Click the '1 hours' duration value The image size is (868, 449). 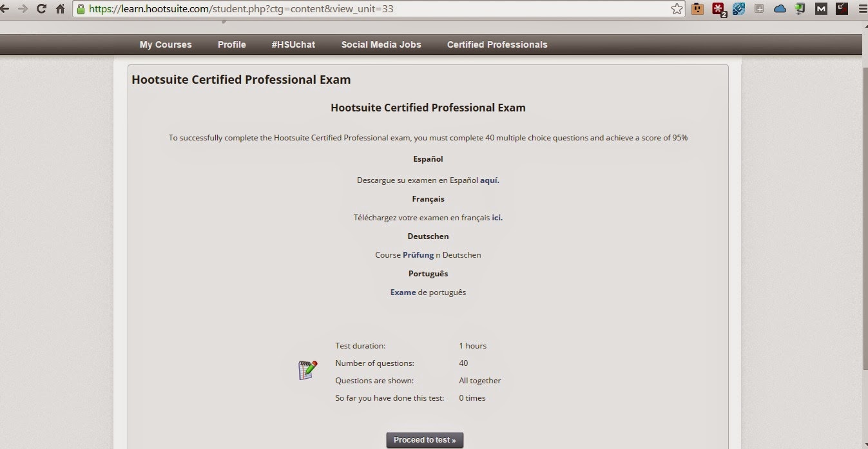(473, 346)
